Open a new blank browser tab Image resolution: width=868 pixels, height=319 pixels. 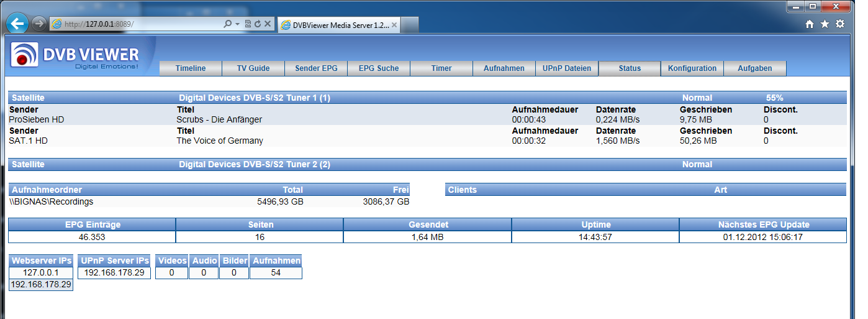pos(410,25)
